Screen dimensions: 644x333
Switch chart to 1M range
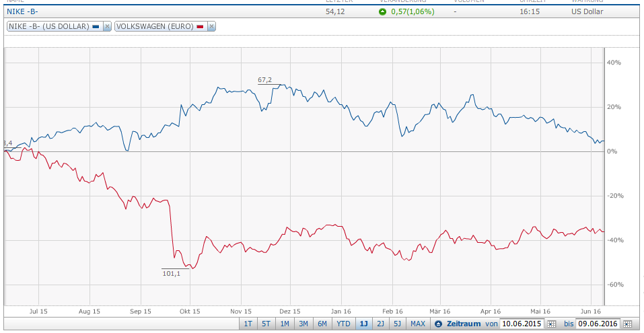pos(285,324)
